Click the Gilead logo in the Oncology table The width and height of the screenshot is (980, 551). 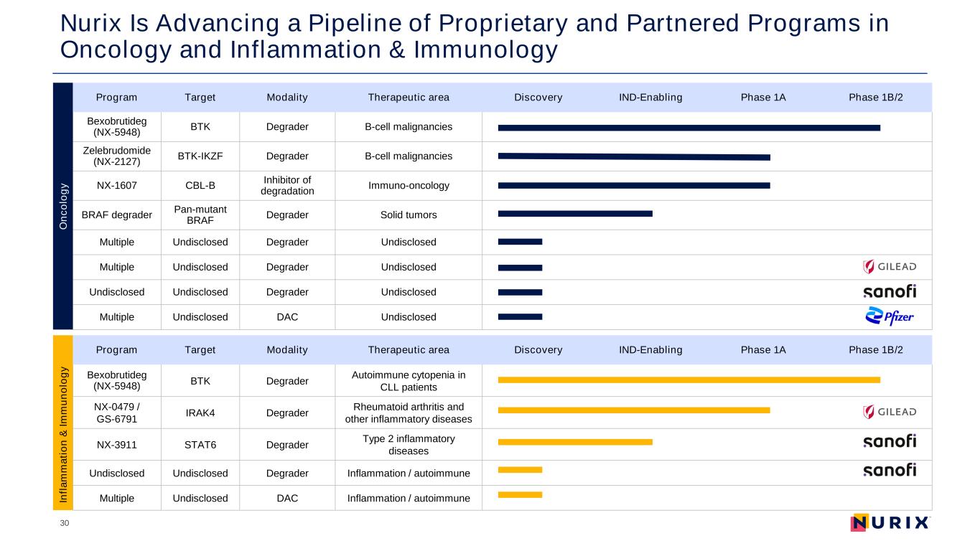click(x=890, y=267)
